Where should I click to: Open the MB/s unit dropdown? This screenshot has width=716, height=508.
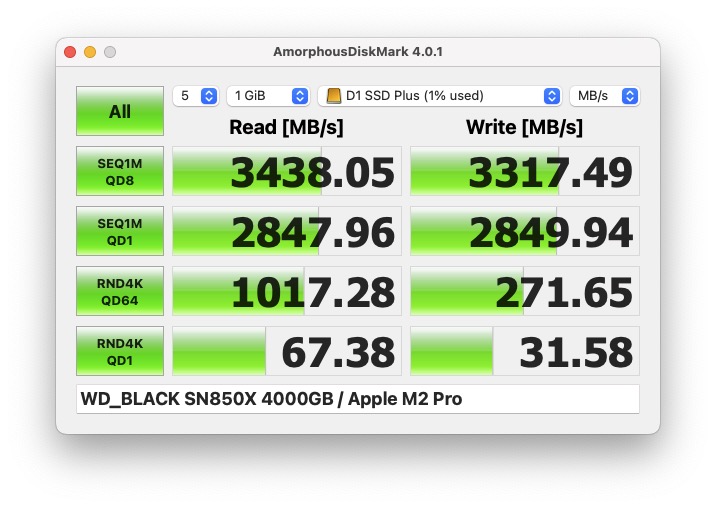[x=605, y=96]
